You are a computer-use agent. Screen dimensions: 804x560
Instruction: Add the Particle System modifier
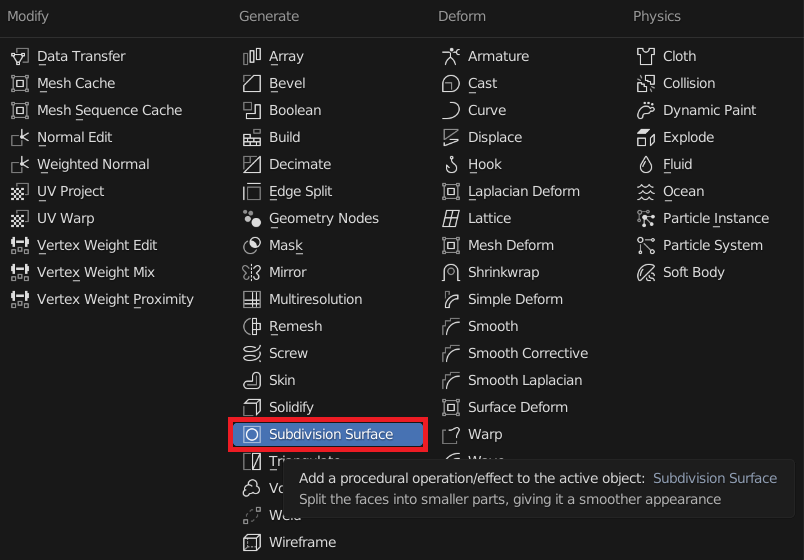tap(712, 246)
